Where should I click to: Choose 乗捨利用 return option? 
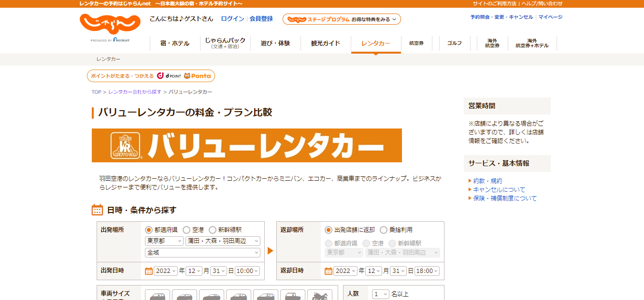(x=384, y=230)
